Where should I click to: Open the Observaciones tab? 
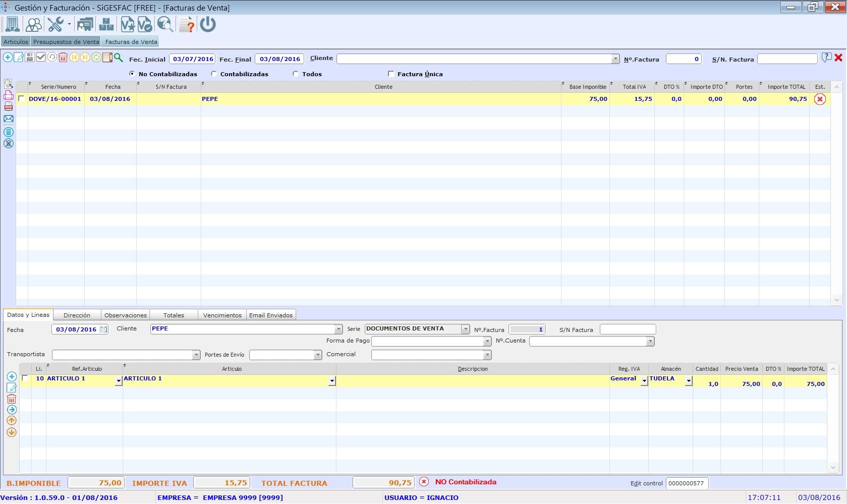pyautogui.click(x=126, y=315)
